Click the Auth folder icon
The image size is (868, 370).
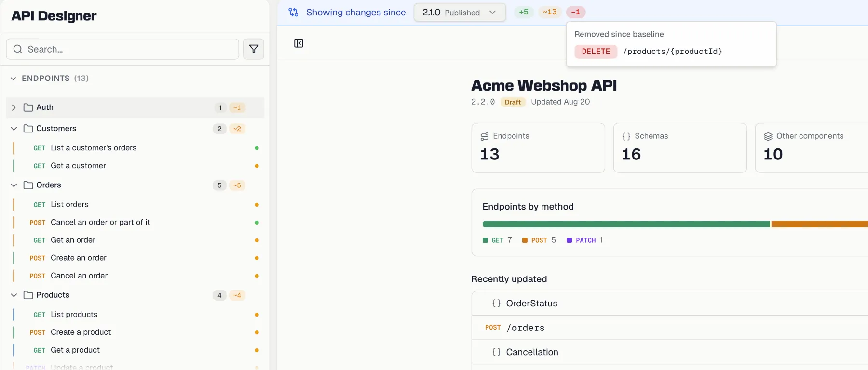coord(28,107)
